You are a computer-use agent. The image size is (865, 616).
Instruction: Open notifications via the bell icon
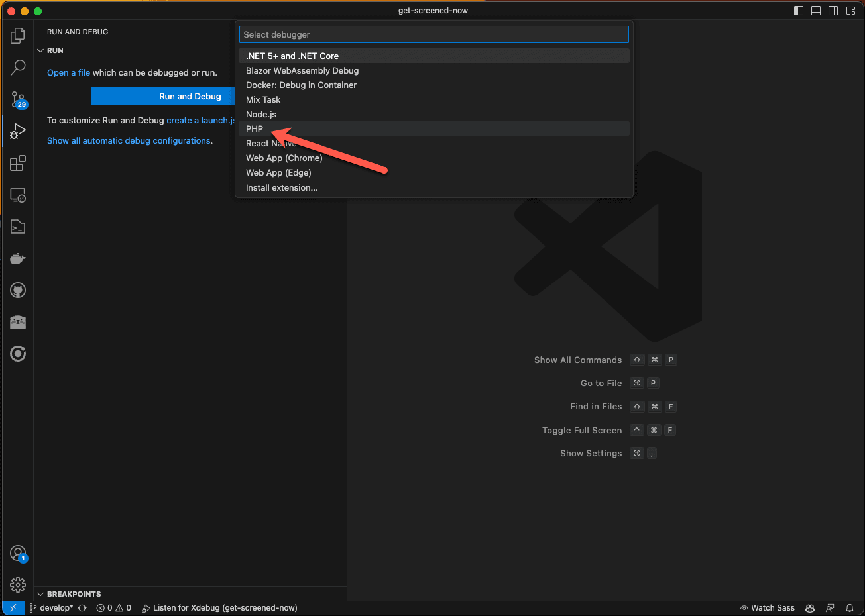click(849, 607)
